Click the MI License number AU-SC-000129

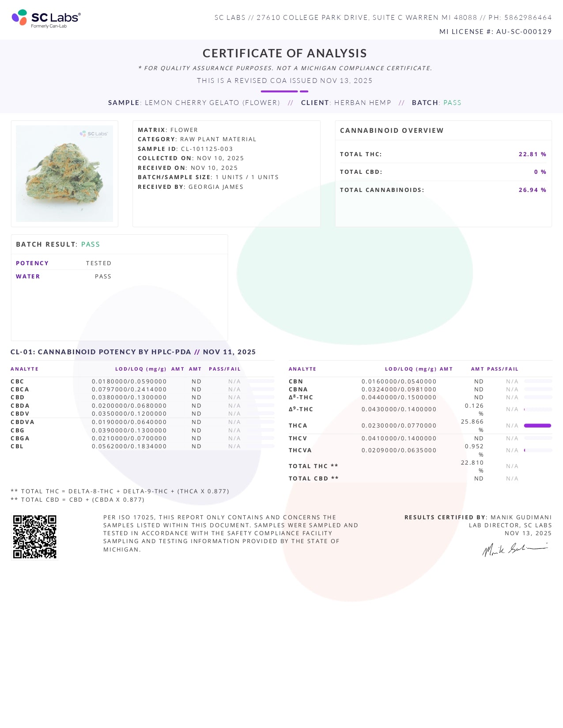pyautogui.click(x=524, y=32)
